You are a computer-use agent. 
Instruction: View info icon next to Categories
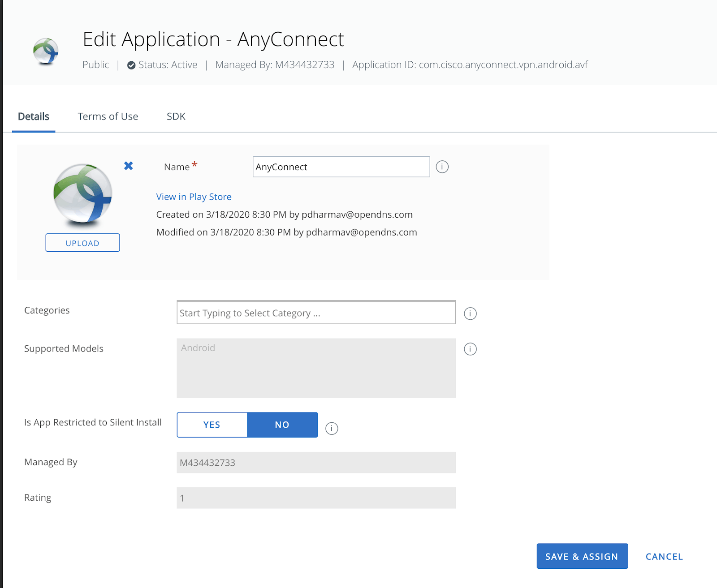470,313
